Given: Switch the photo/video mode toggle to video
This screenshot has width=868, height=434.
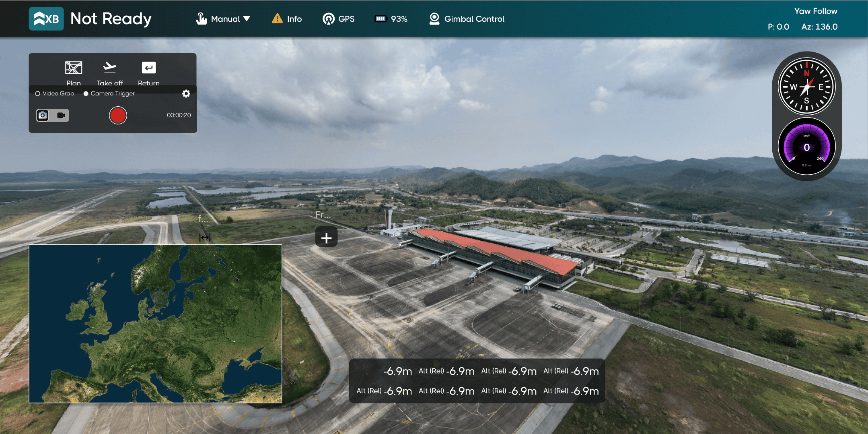Looking at the screenshot, I should pos(61,116).
